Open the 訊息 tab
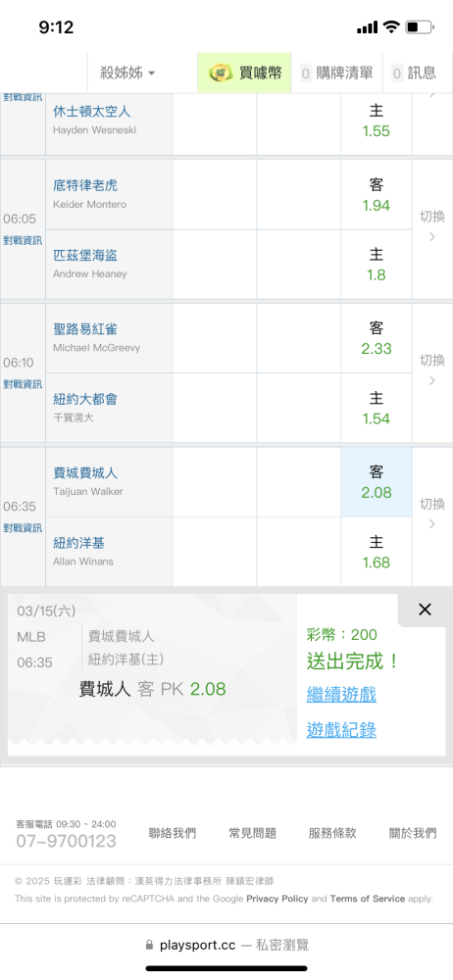 (x=415, y=73)
